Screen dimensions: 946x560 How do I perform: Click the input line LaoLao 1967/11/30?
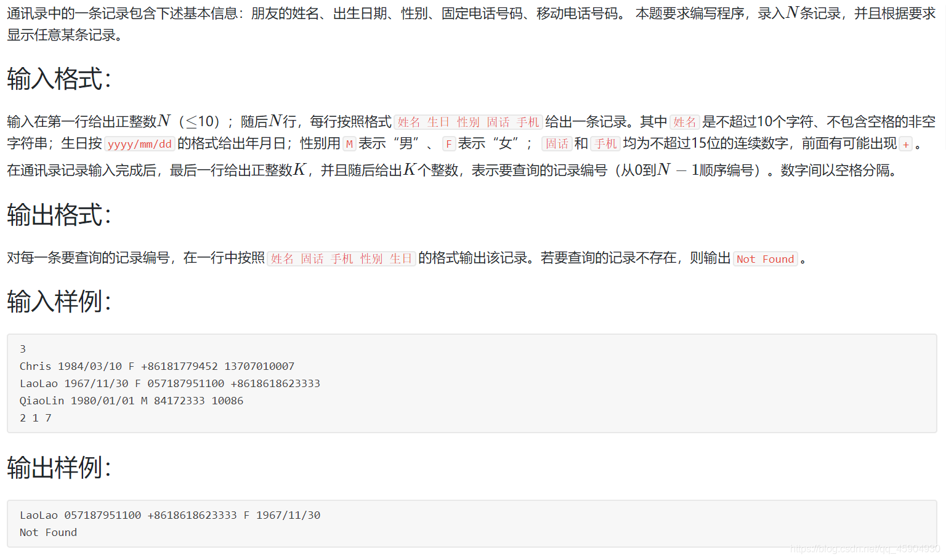170,383
